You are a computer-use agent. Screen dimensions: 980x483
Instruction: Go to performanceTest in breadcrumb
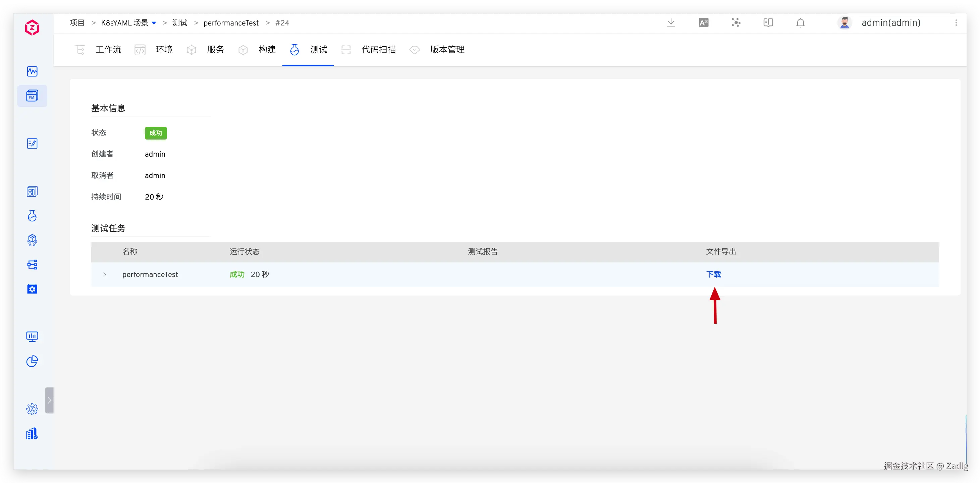point(231,23)
